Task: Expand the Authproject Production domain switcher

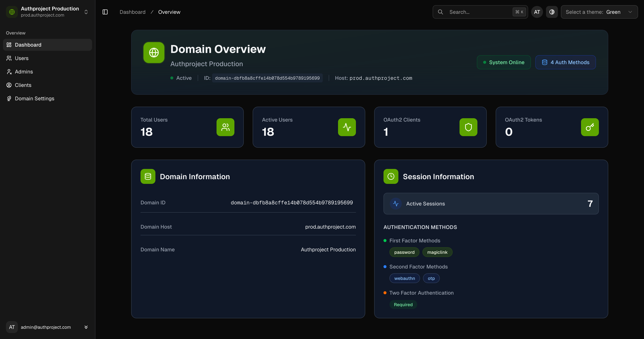Action: 48,12
